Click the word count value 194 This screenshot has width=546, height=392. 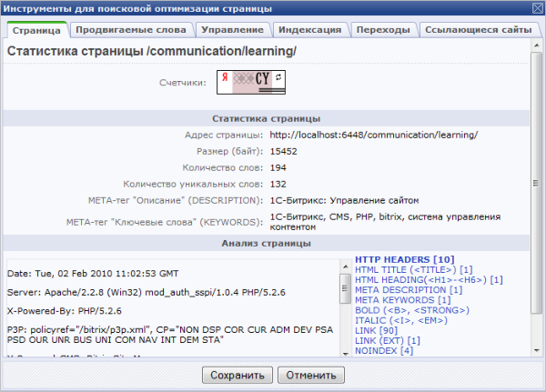click(x=278, y=167)
